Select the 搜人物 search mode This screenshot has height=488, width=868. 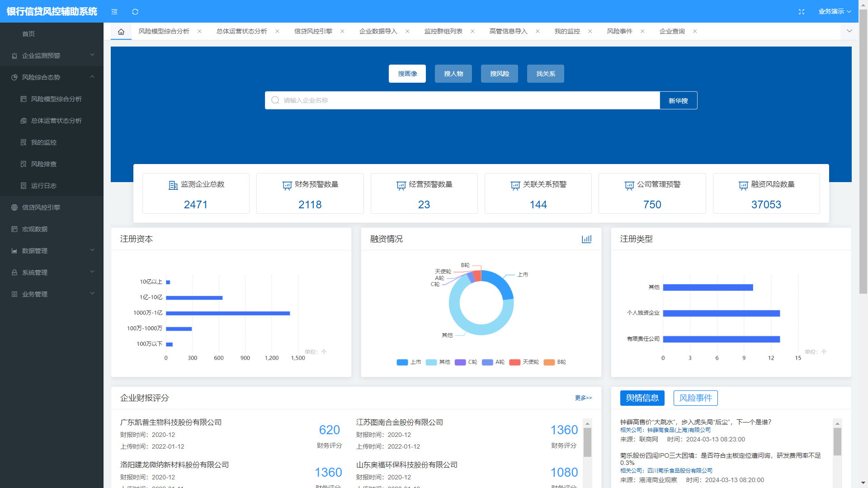(453, 74)
